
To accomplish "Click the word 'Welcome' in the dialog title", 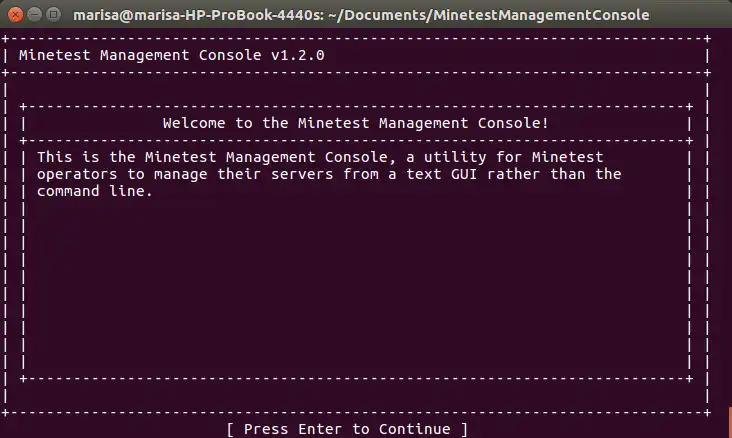I will pyautogui.click(x=194, y=123).
